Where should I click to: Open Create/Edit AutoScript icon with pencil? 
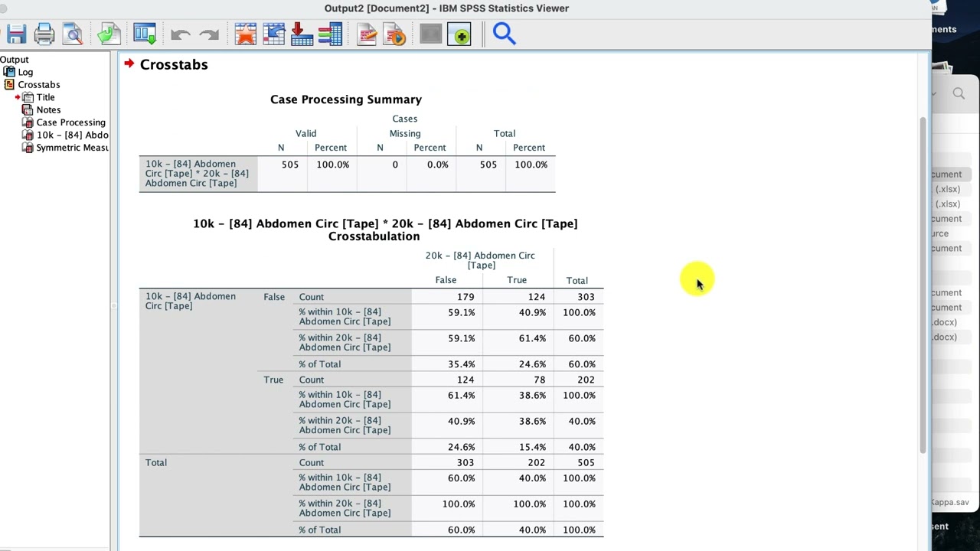coord(367,34)
